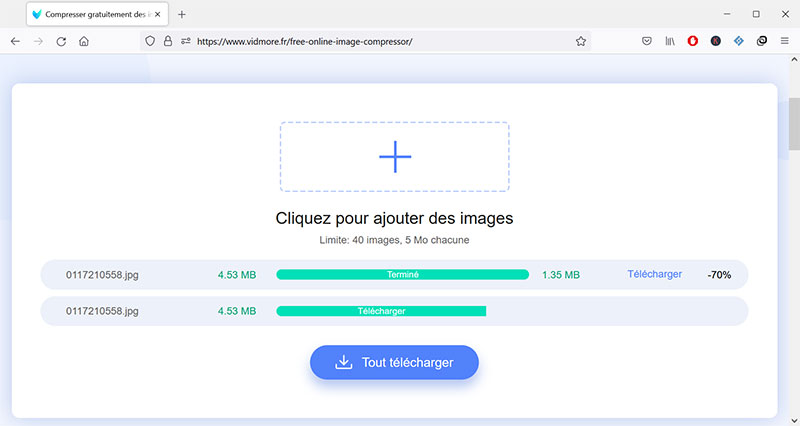Go back using the browser back arrow
Viewport: 800px width, 426px height.
point(15,41)
